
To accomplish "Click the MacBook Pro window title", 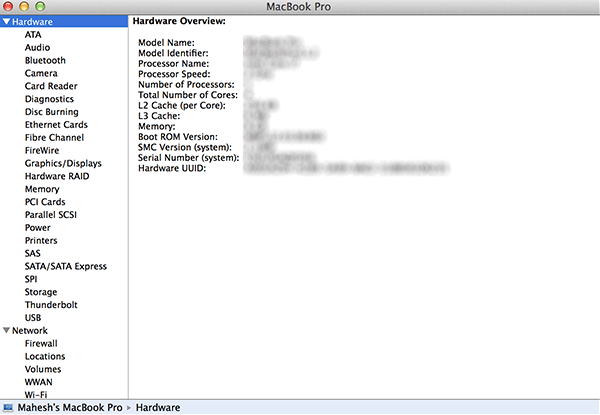I will [298, 7].
